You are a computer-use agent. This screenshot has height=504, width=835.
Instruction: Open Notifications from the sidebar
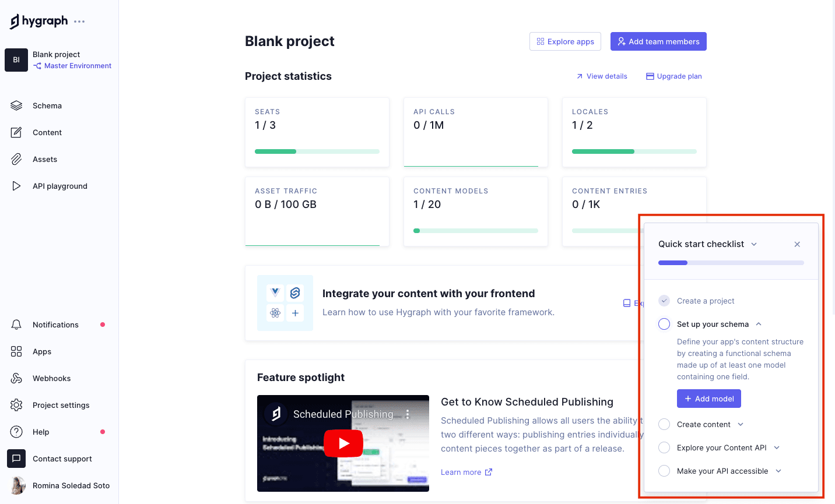pyautogui.click(x=55, y=325)
